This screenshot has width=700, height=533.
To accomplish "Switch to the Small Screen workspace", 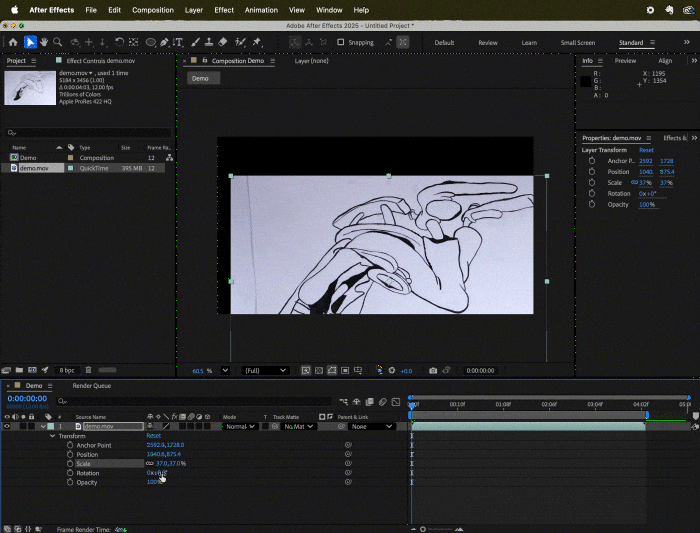I will 578,43.
